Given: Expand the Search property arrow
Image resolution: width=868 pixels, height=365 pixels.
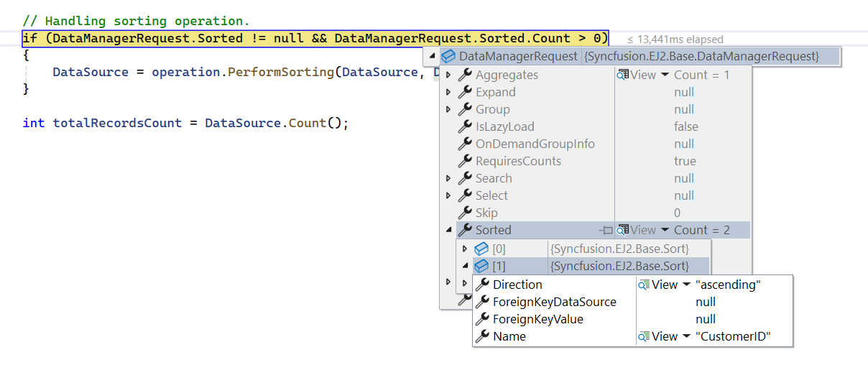Looking at the screenshot, I should pyautogui.click(x=448, y=178).
